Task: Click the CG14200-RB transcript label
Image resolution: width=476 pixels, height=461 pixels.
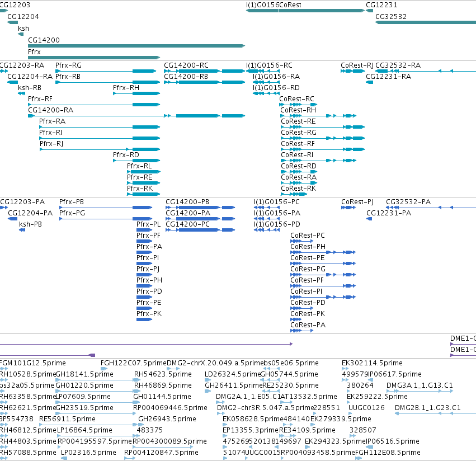Action: click(186, 77)
